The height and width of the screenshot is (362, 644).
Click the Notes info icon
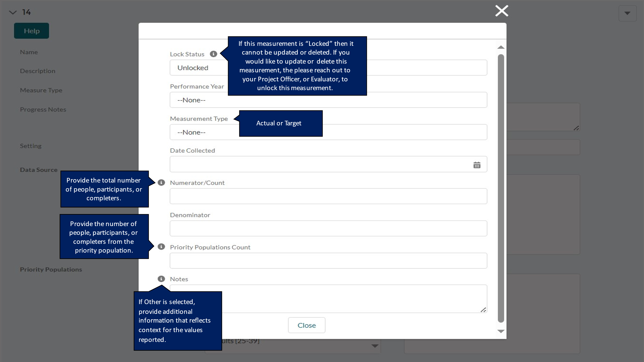click(161, 279)
